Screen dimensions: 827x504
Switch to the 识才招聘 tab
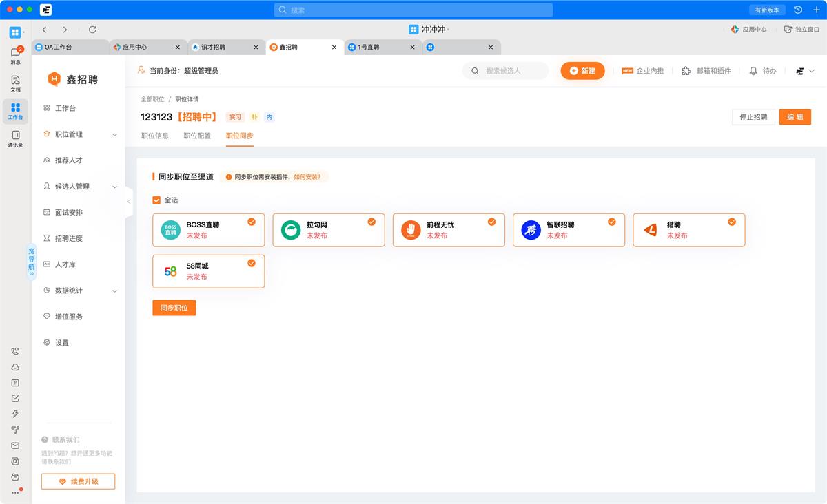[x=227, y=47]
